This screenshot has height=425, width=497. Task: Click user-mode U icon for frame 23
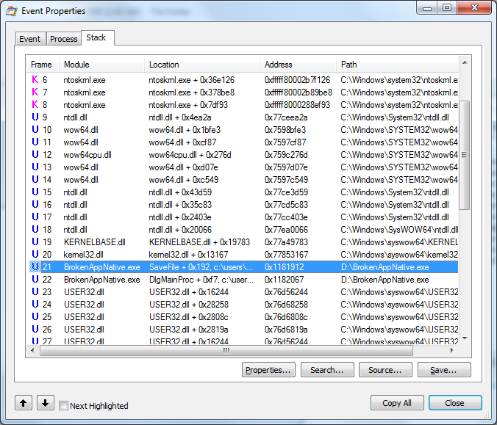click(35, 292)
